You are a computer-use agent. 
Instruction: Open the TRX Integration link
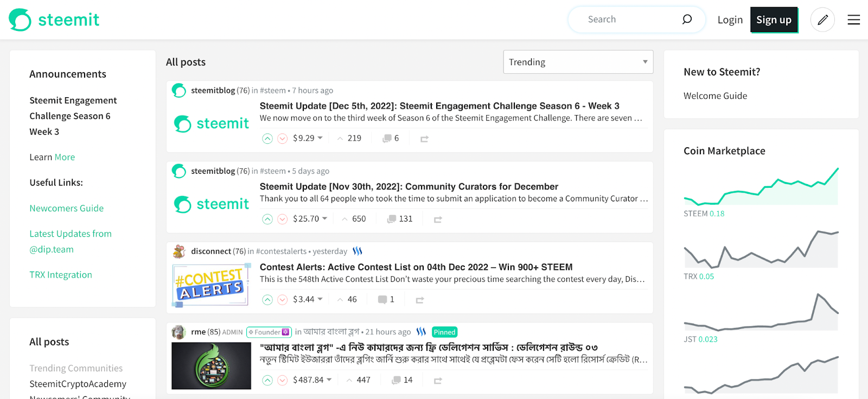coord(61,275)
